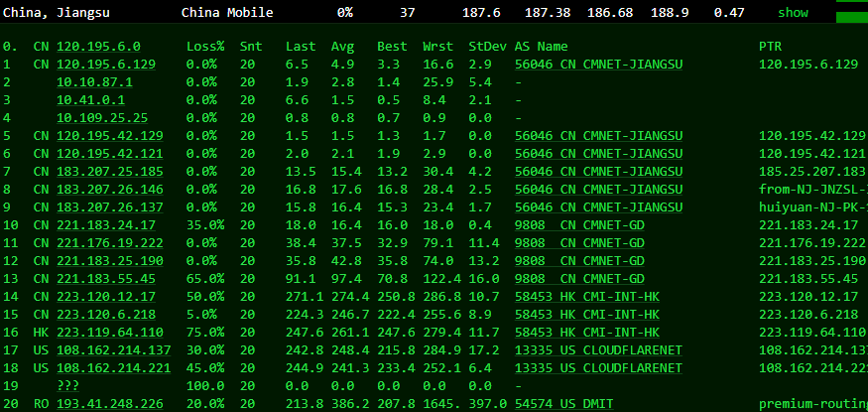
Task: Select the 187.38 value in top row
Action: pyautogui.click(x=548, y=13)
